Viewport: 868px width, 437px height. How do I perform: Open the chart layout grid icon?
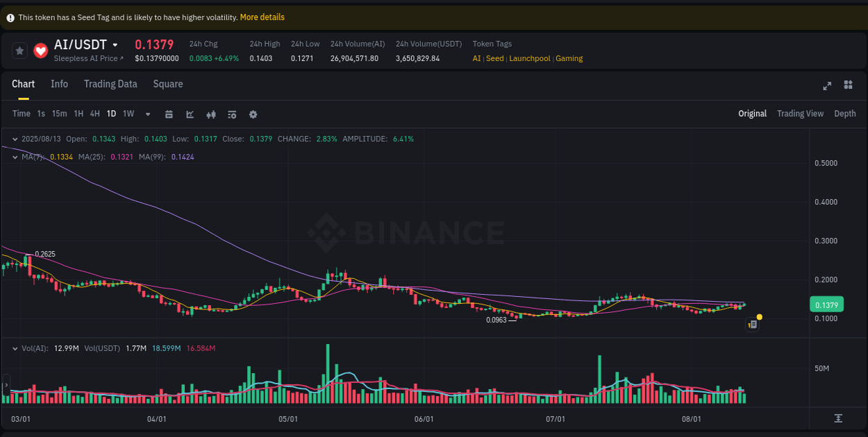point(848,85)
